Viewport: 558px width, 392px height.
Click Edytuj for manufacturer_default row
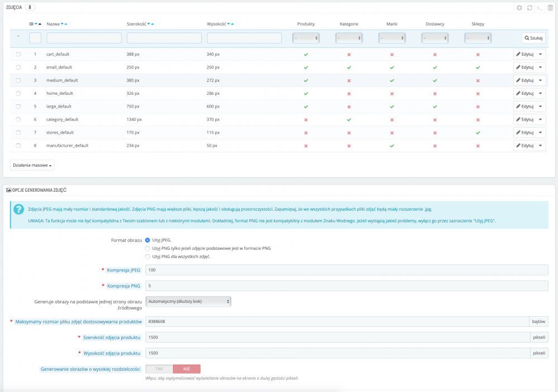(525, 146)
